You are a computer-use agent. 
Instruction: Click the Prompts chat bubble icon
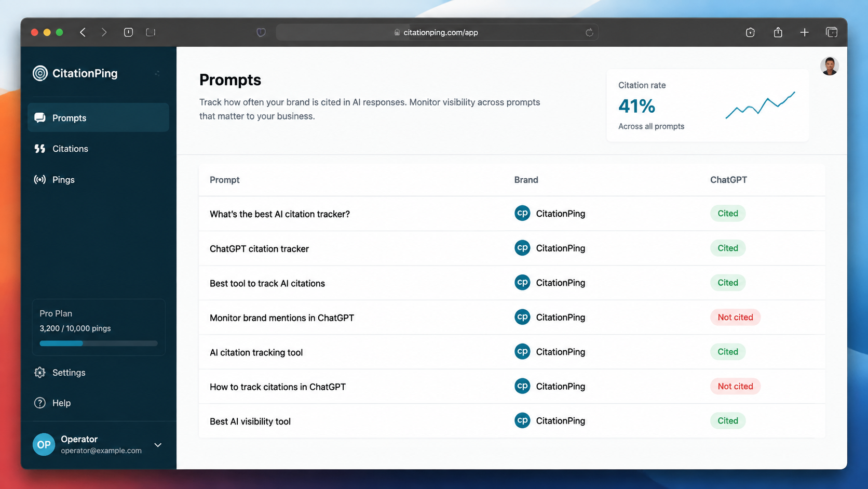point(40,117)
